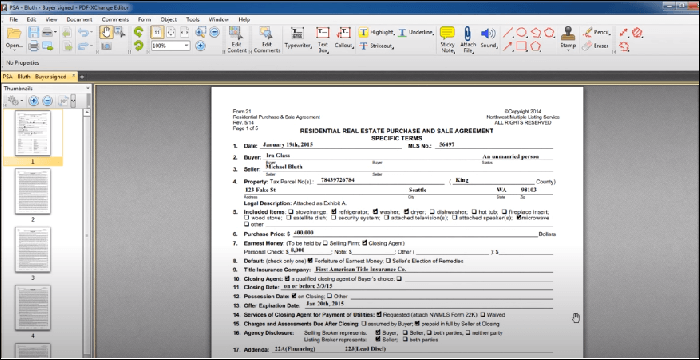Image resolution: width=700 pixels, height=360 pixels.
Task: Select the Strikeout text tool
Action: [376, 46]
